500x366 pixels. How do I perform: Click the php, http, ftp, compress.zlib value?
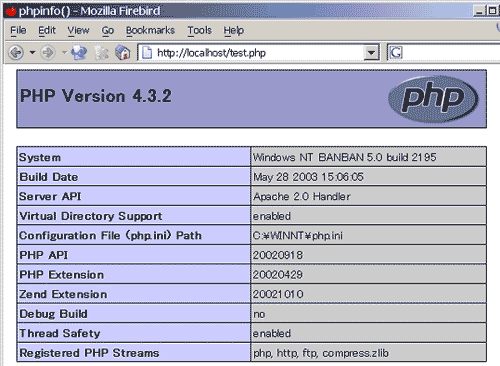tap(321, 353)
